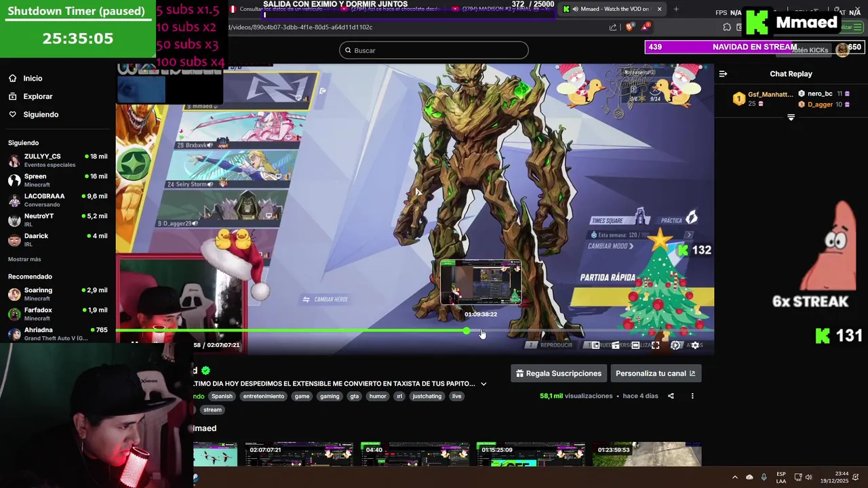Open the 04:40 video thumbnail
Image resolution: width=868 pixels, height=488 pixels.
414,455
